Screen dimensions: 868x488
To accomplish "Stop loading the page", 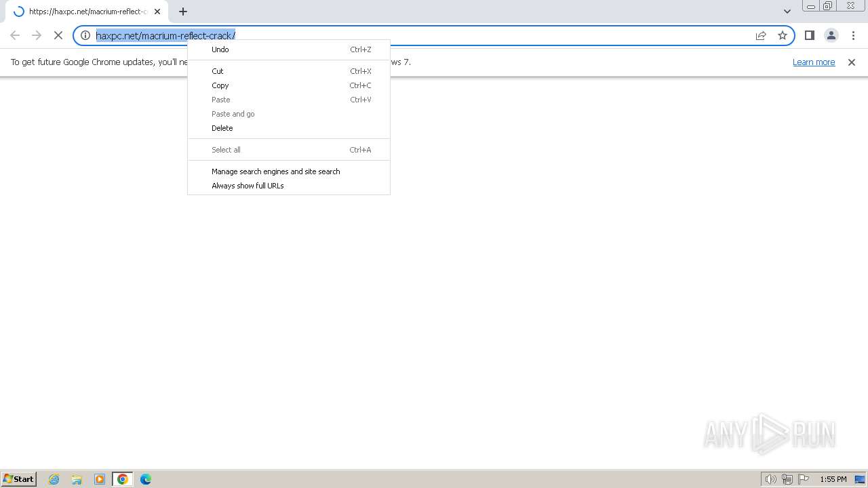I will point(58,35).
